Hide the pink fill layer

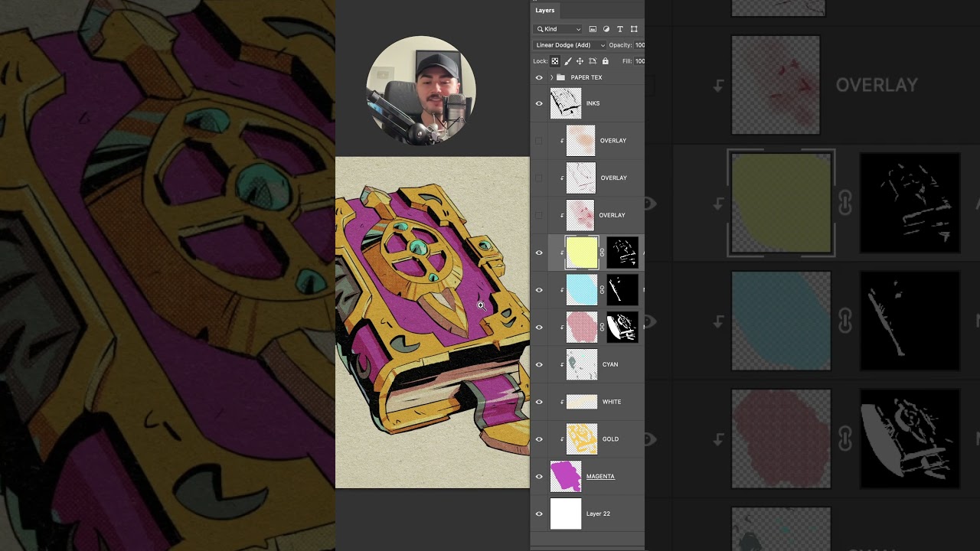click(539, 328)
